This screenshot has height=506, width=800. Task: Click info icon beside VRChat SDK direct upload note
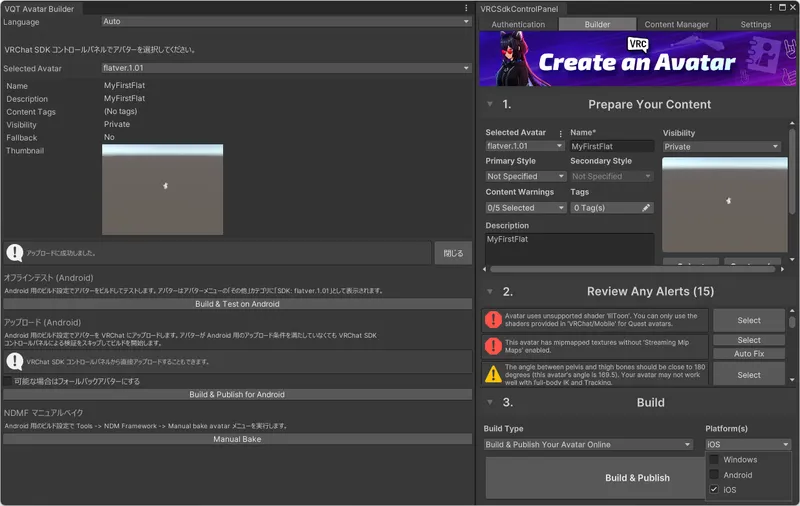coord(15,362)
